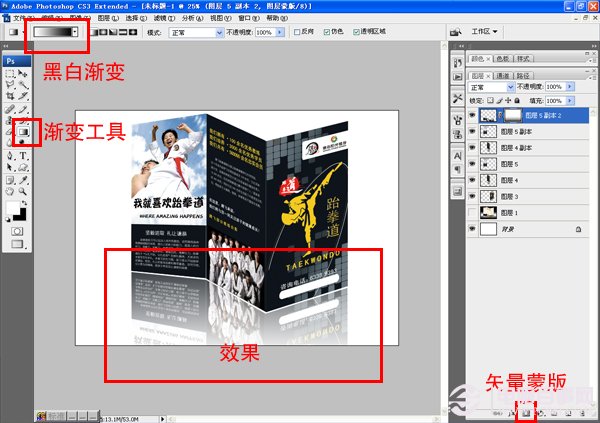
Task: Open the Actions panel icon
Action: point(458,77)
